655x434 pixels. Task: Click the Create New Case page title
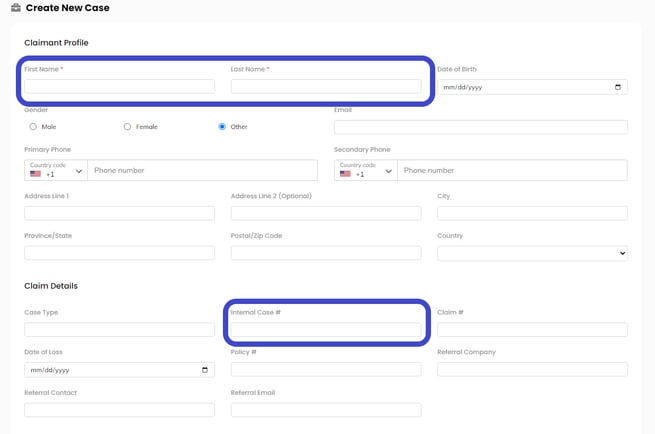pyautogui.click(x=68, y=8)
